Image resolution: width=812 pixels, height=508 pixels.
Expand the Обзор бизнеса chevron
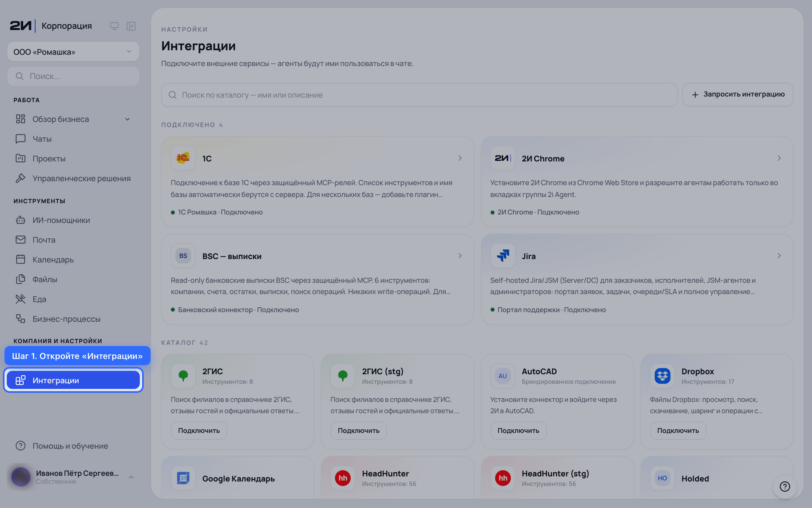coord(127,119)
